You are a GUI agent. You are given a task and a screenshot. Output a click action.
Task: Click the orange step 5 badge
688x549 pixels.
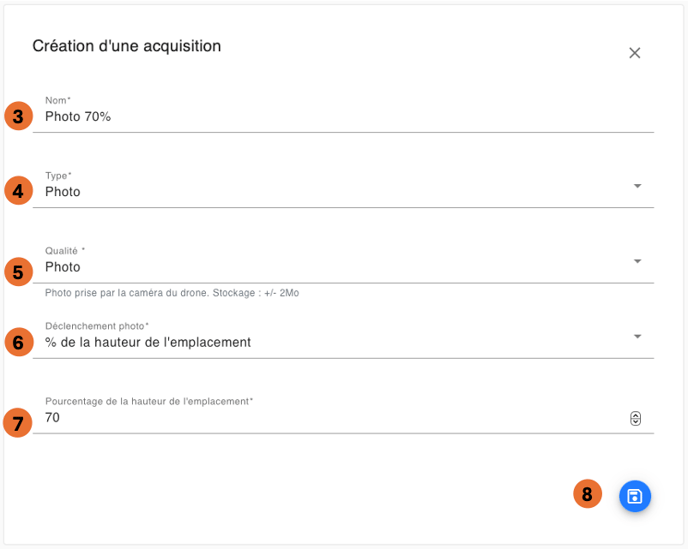(18, 271)
